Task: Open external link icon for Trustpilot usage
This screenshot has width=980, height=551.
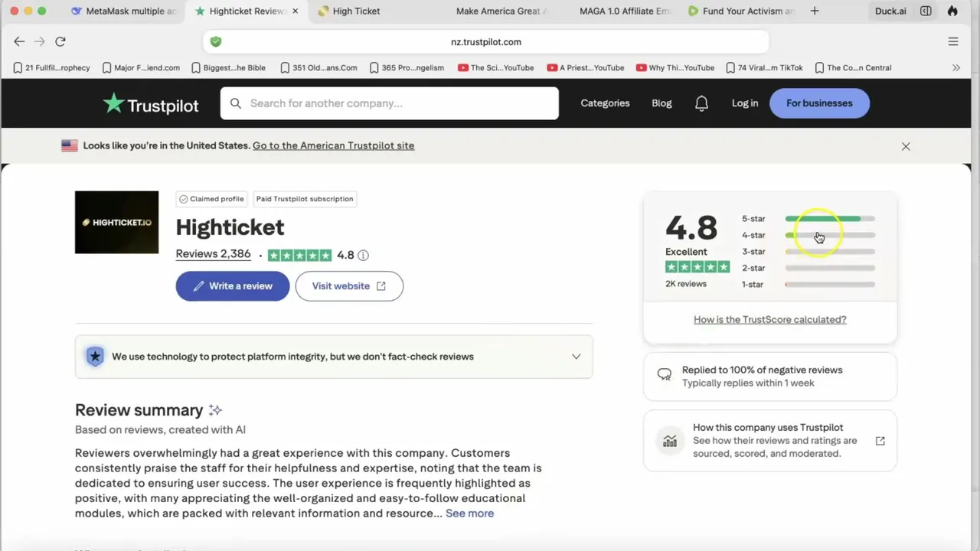Action: (880, 441)
